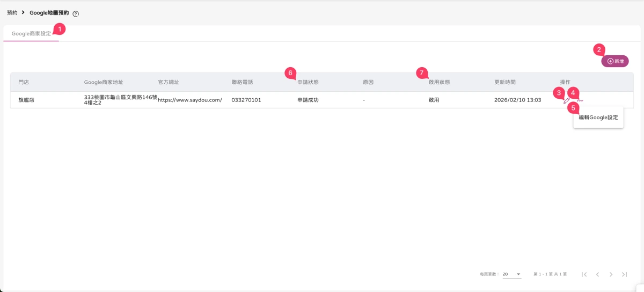Click the 原因 column header
Viewport: 644px width, 292px height.
point(368,82)
